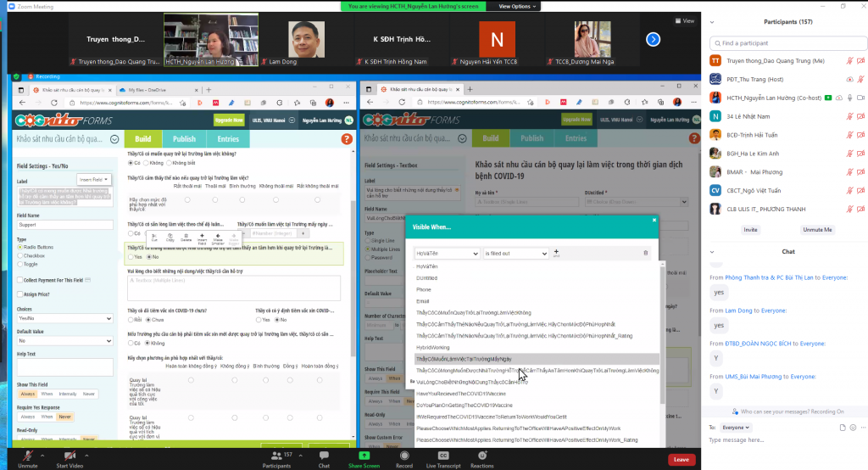
Task: Click back arrow in right browser window
Action: [370, 102]
